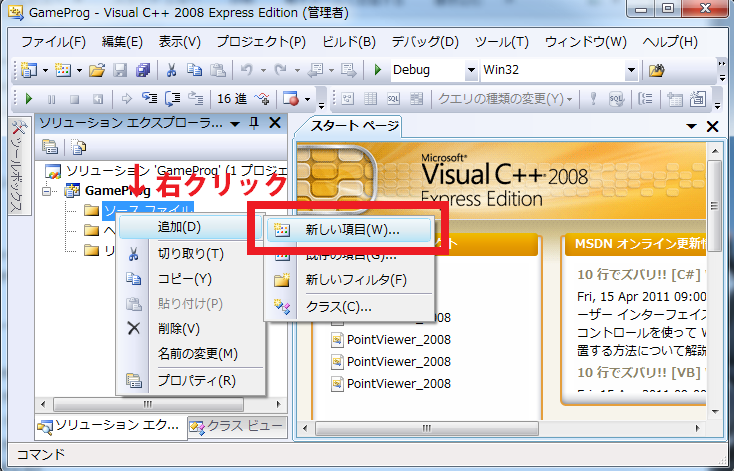
Task: Switch to the クラス ビュー tab
Action: point(237,427)
